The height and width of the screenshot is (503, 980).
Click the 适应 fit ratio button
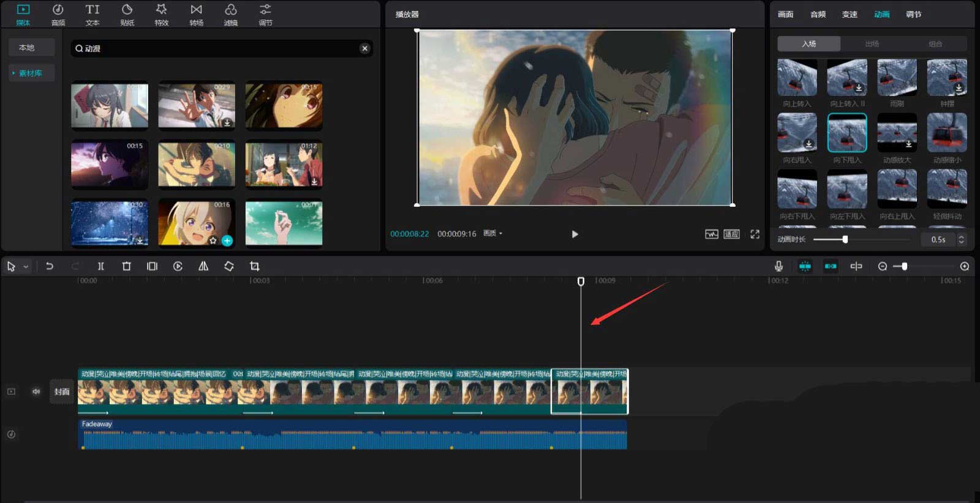731,234
